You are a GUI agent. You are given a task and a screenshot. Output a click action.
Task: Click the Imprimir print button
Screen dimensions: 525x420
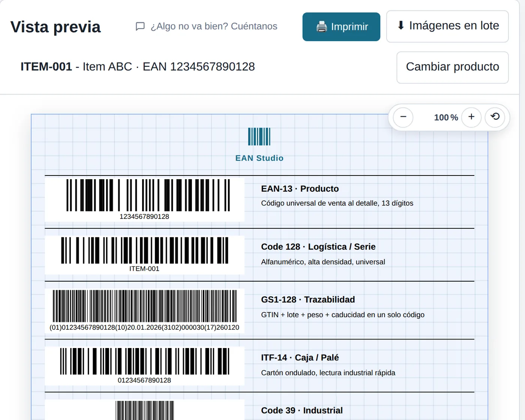[x=341, y=27]
